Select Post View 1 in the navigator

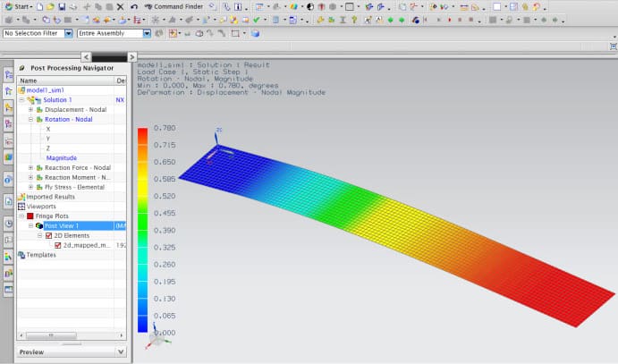63,225
